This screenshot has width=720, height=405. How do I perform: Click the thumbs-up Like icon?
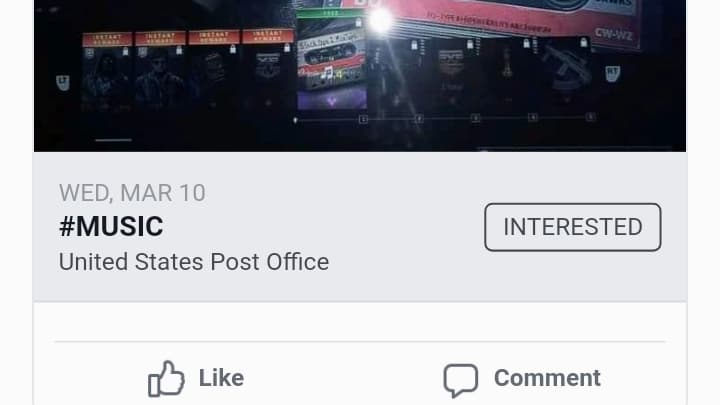(x=166, y=378)
